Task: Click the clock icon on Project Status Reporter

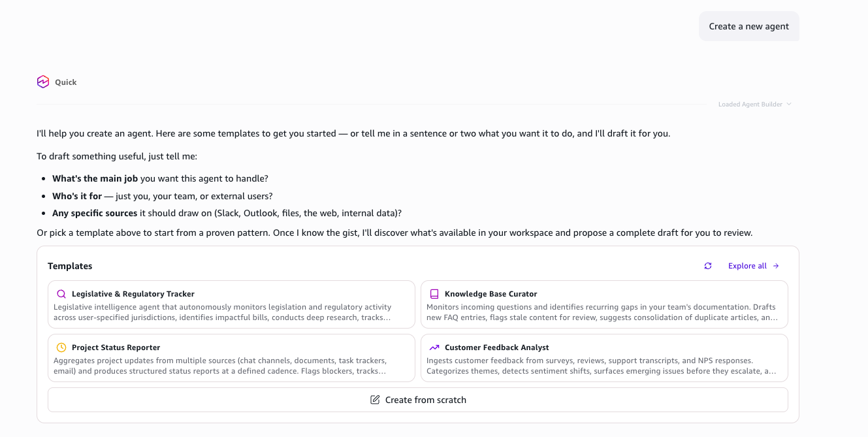Action: coord(61,348)
